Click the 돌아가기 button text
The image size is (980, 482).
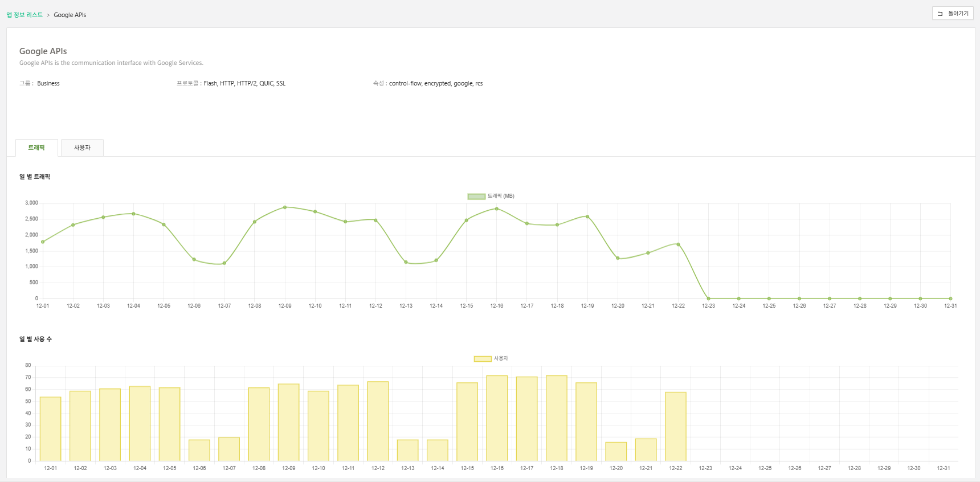(x=958, y=14)
